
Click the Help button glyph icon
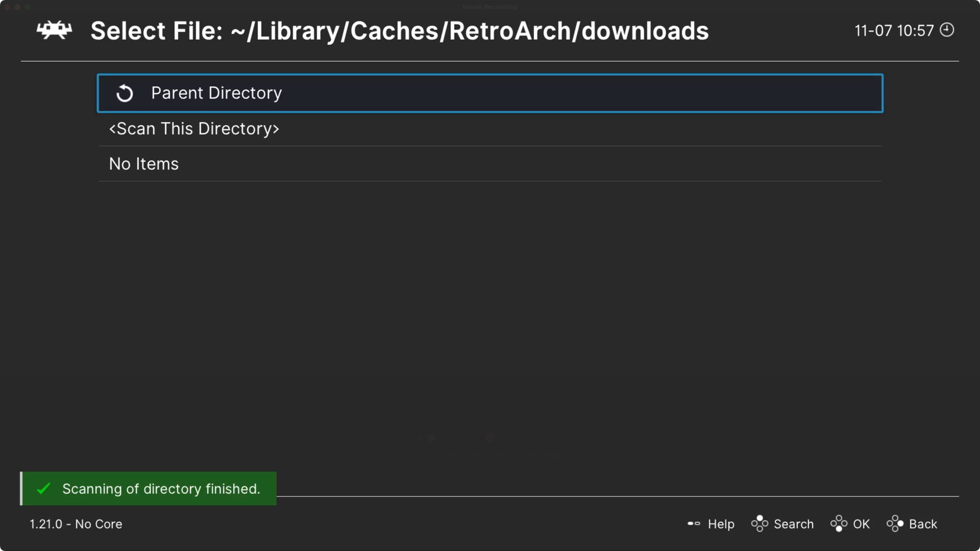(694, 524)
